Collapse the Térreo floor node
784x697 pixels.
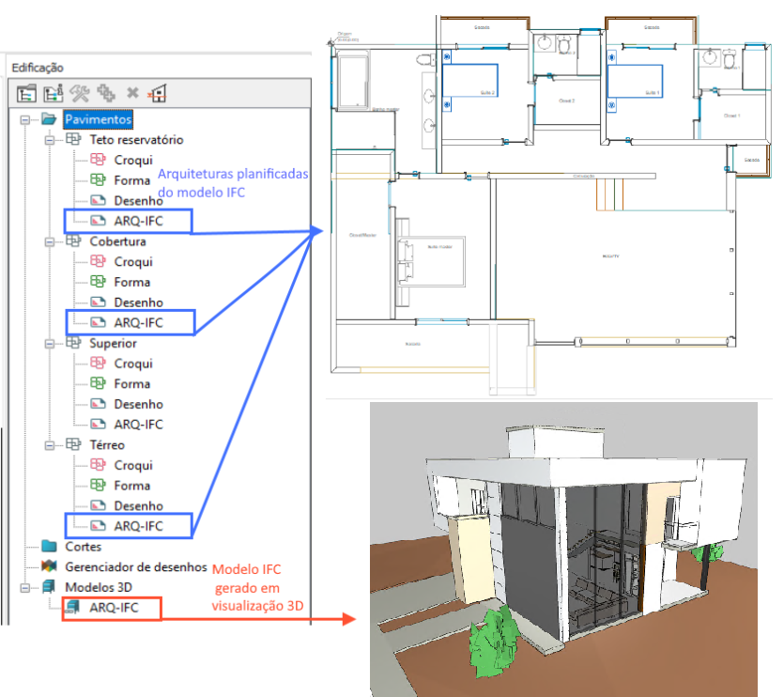pos(49,445)
